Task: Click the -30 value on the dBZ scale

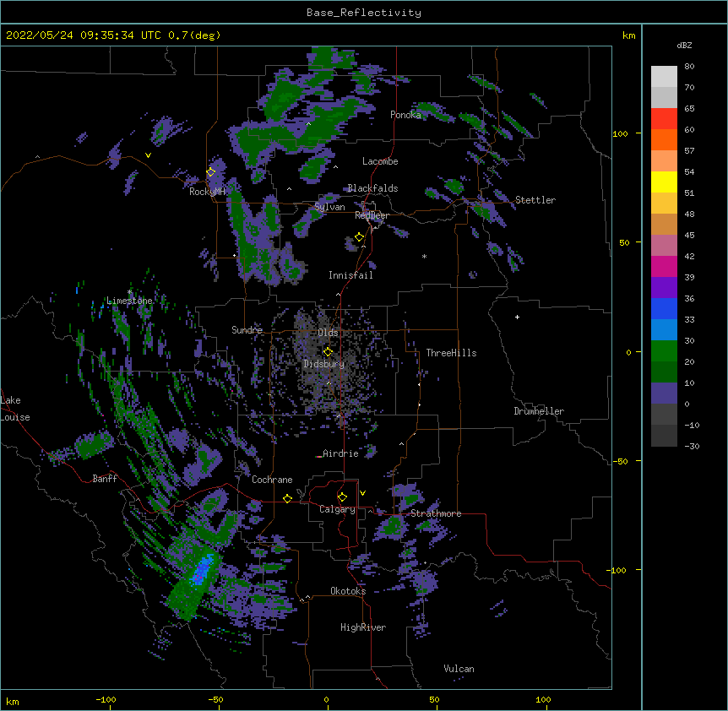Action: 692,446
